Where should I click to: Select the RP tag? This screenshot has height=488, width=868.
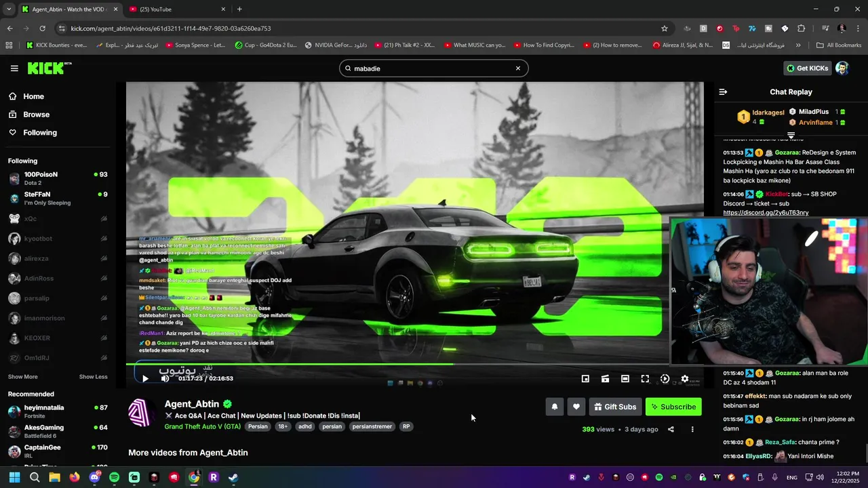(x=406, y=426)
